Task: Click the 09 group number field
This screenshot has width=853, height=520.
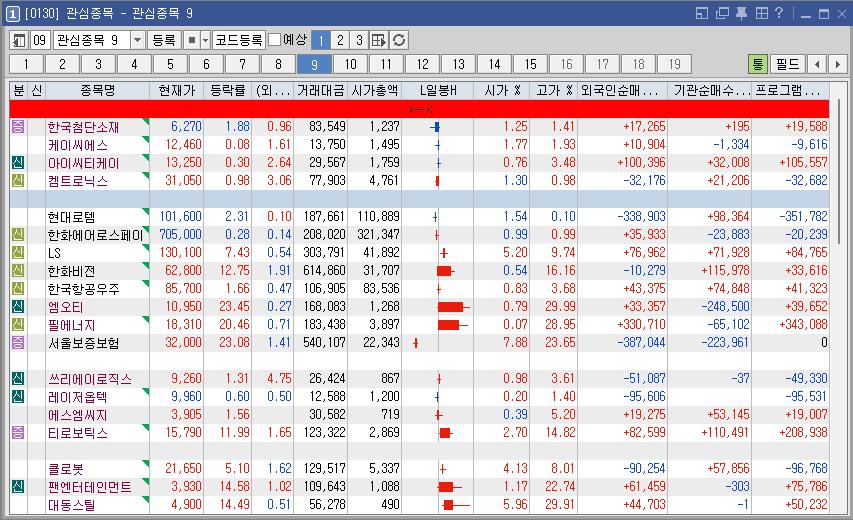Action: click(40, 40)
